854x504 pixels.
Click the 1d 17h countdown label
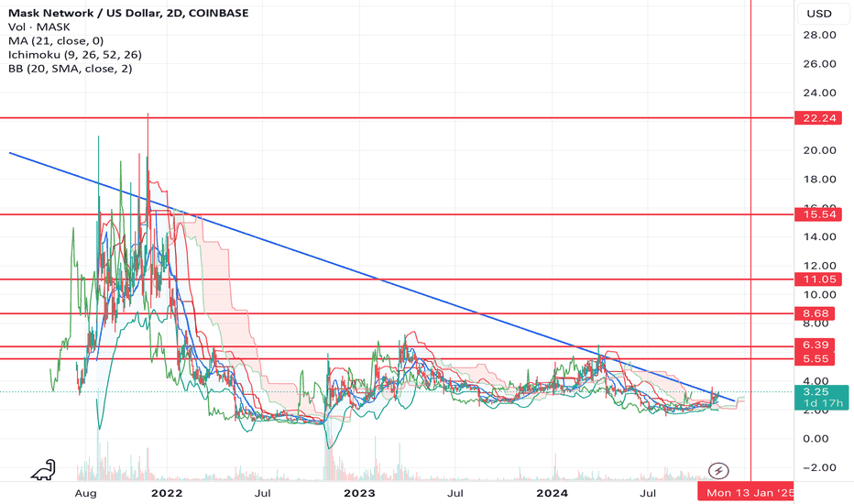(823, 404)
